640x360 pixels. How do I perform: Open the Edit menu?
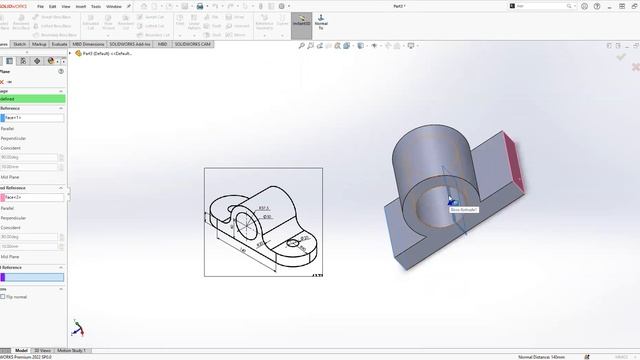click(x=52, y=7)
